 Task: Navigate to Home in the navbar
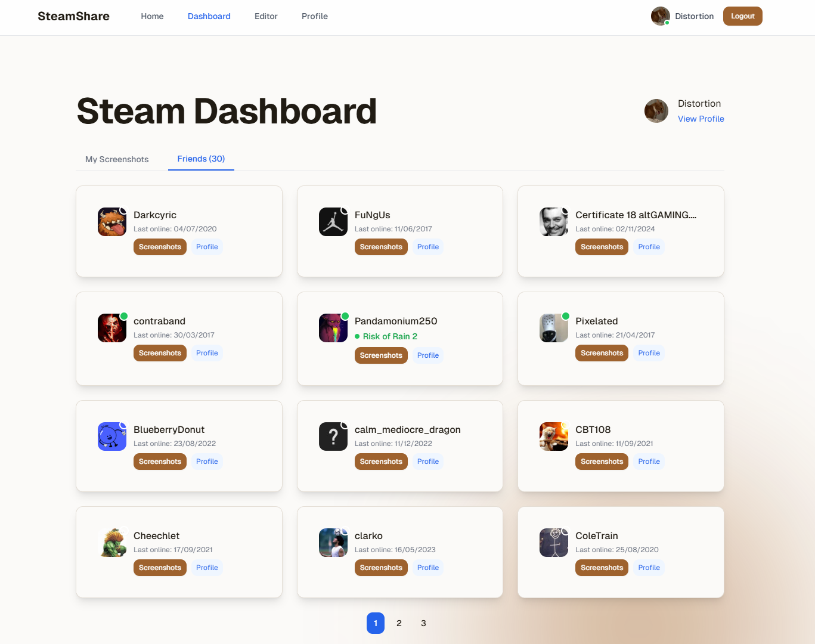point(152,16)
